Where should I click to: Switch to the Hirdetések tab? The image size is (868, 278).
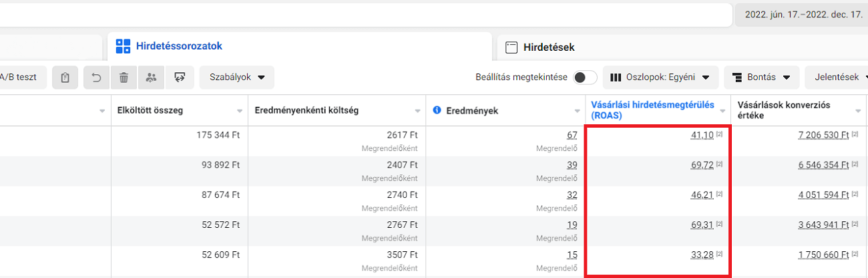click(549, 47)
